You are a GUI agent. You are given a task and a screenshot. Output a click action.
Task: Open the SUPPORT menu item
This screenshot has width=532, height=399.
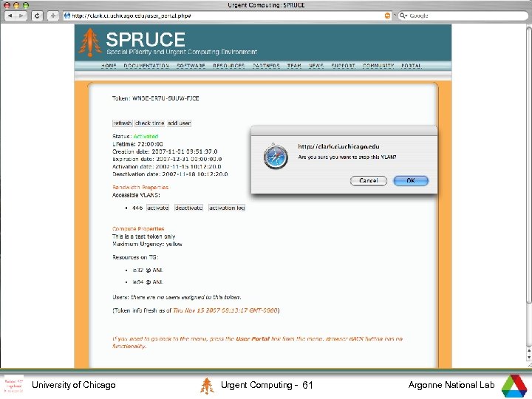[343, 66]
